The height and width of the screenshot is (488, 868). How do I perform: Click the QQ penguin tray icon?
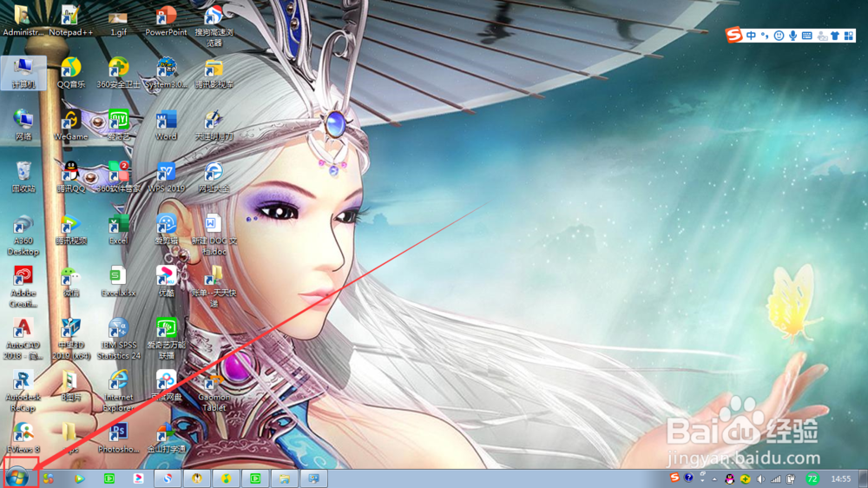click(x=730, y=479)
